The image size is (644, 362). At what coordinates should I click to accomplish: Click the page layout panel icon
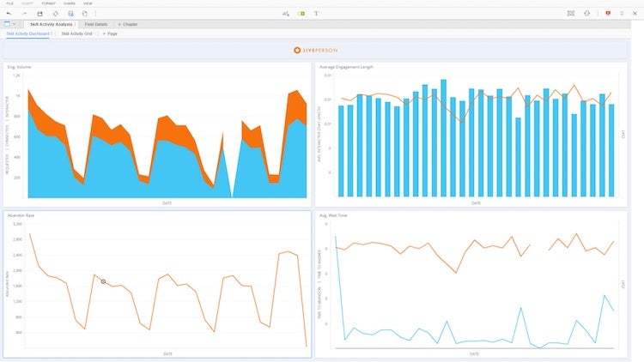coord(7,24)
